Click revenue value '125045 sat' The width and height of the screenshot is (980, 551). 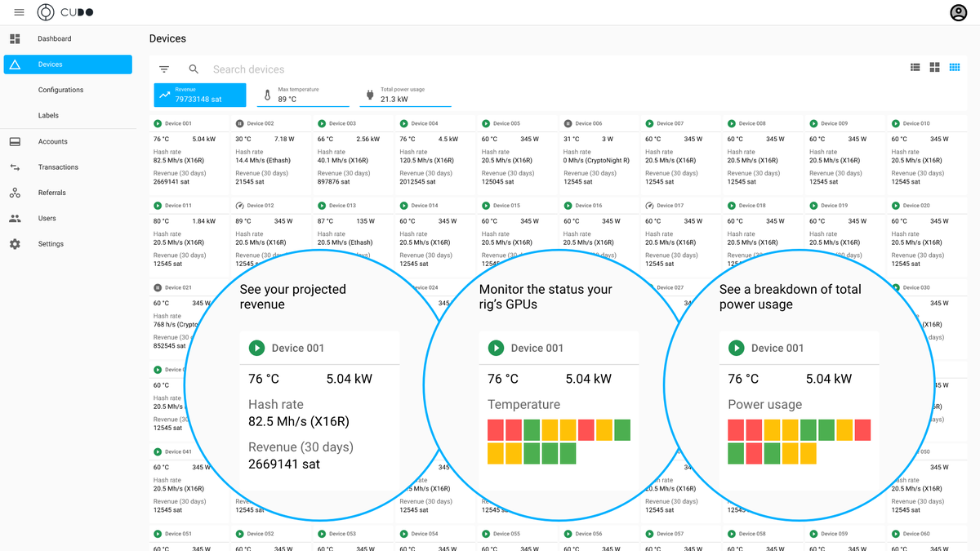click(x=497, y=182)
